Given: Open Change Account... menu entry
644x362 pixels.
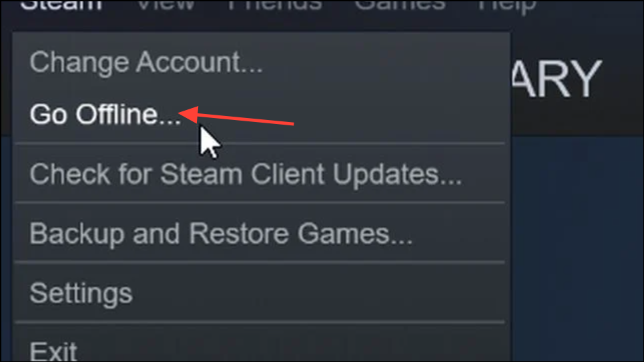Looking at the screenshot, I should click(x=260, y=63).
